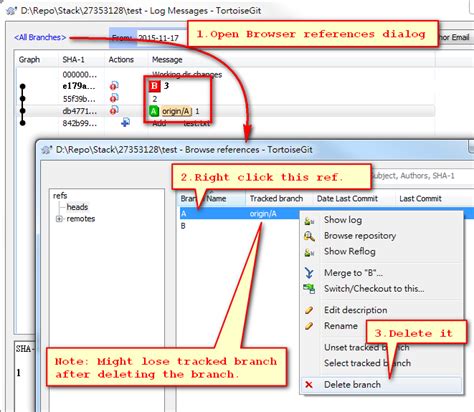Screen dimensions: 474x412
Task: Click the Browse repository magnifier icon
Action: [309, 236]
